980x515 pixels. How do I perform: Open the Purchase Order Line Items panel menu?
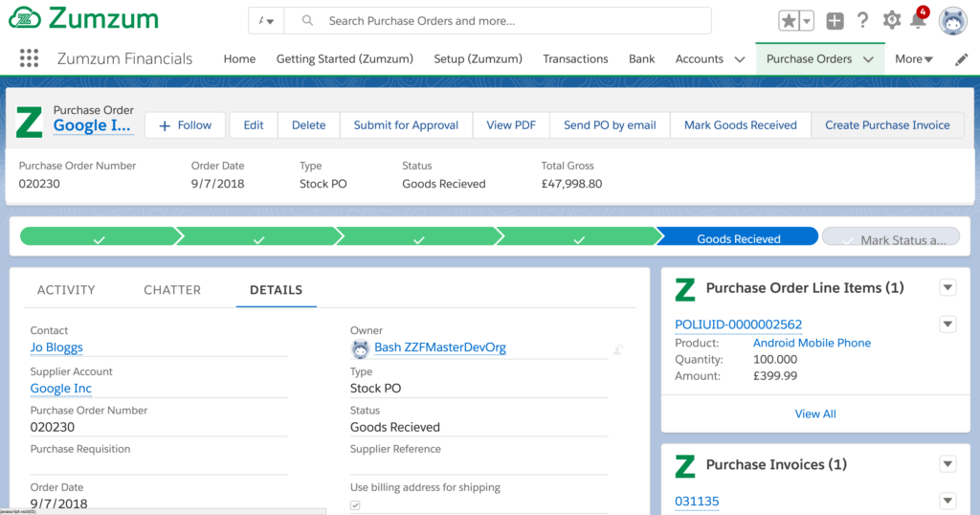click(948, 287)
